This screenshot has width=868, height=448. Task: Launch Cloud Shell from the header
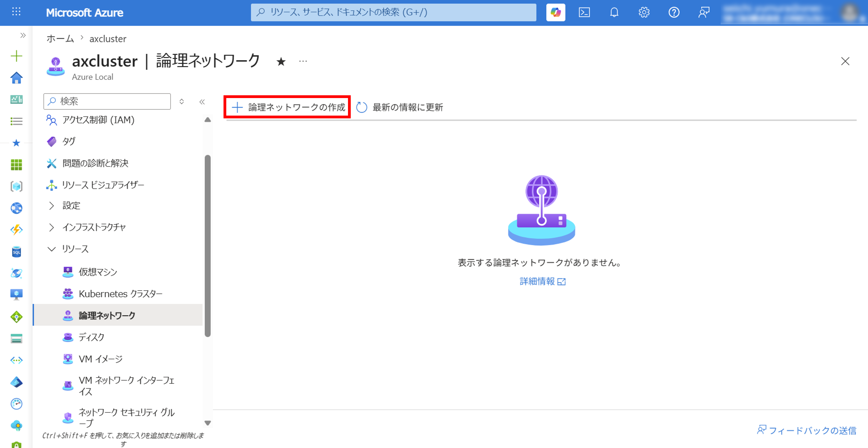tap(584, 12)
